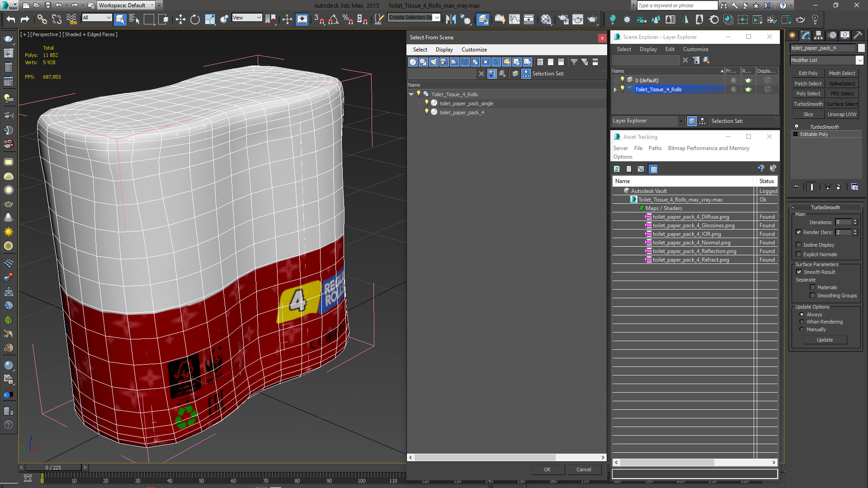Click the Undo arrow in main toolbar

pyautogui.click(x=11, y=19)
